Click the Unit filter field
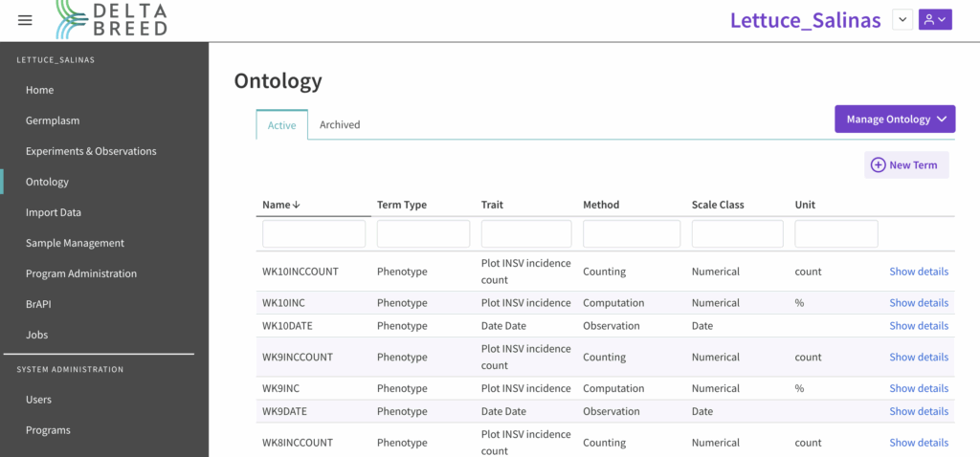The image size is (980, 457). [835, 234]
